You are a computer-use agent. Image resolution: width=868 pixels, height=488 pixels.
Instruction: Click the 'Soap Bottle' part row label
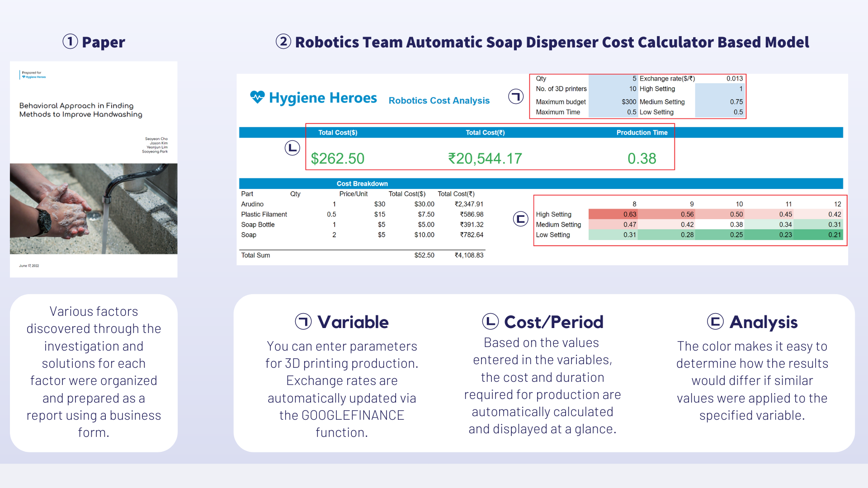coord(258,225)
